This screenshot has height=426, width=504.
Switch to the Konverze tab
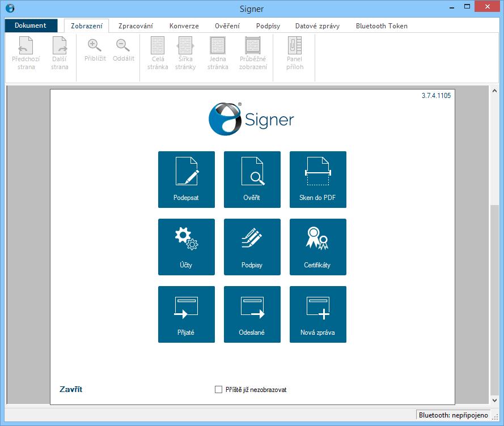[x=184, y=25]
